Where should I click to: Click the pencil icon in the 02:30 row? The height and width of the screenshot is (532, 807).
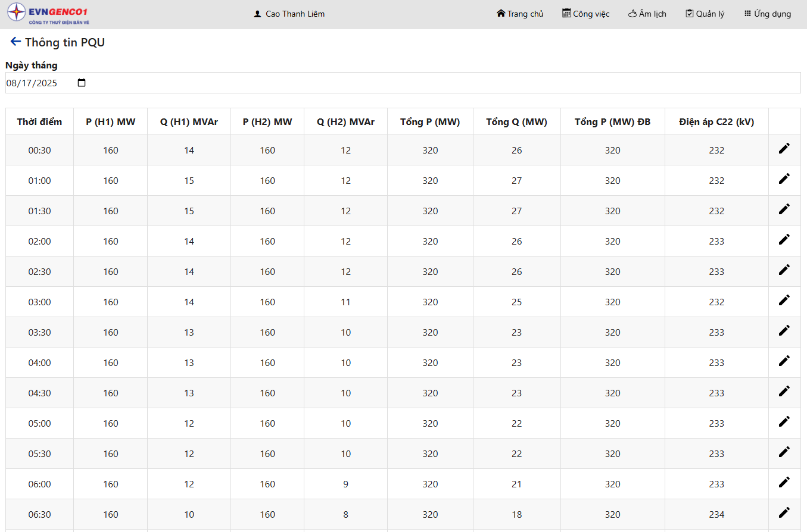[784, 270]
